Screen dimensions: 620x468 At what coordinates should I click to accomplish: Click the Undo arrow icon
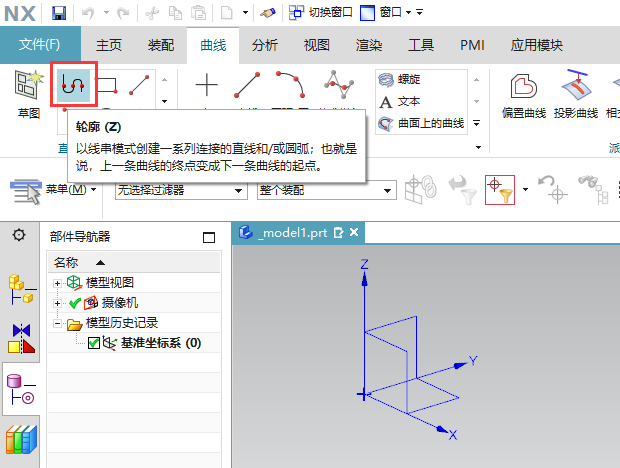(x=88, y=13)
